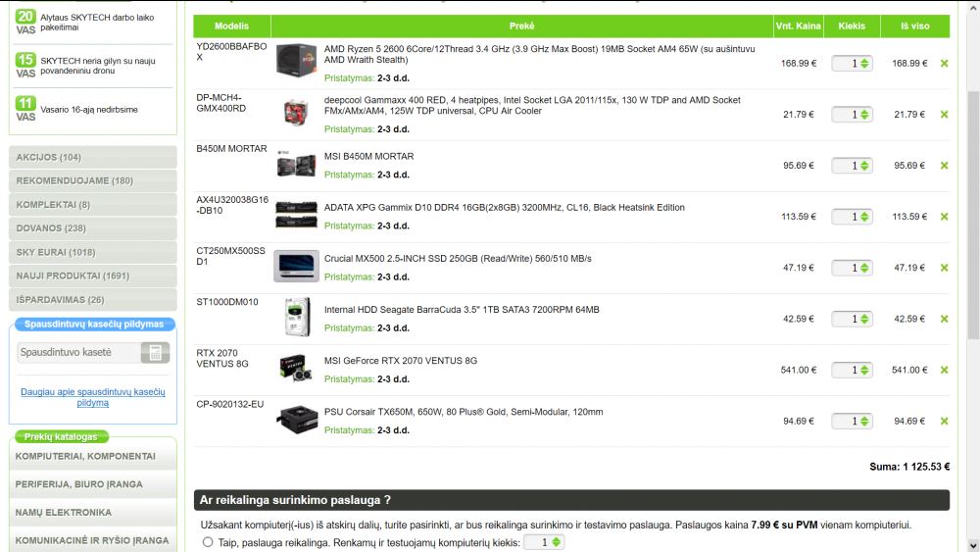Click the Modelis column header
This screenshot has width=980, height=552.
coord(232,26)
